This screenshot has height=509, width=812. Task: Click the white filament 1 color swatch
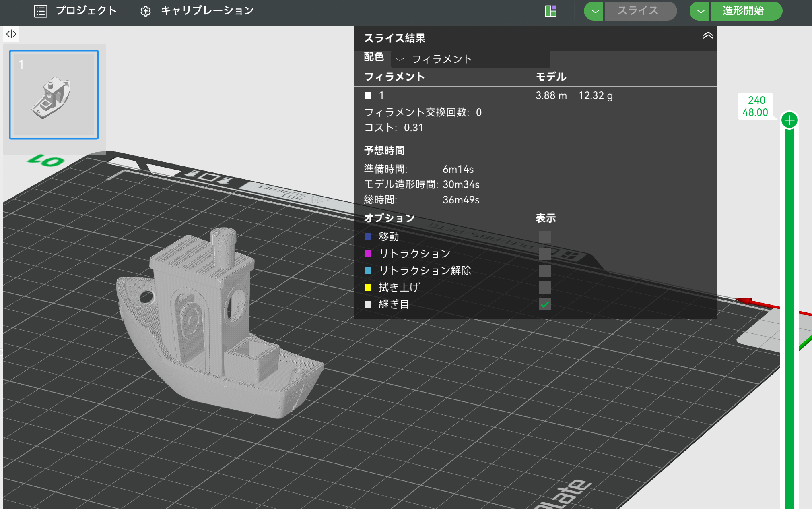coord(368,95)
